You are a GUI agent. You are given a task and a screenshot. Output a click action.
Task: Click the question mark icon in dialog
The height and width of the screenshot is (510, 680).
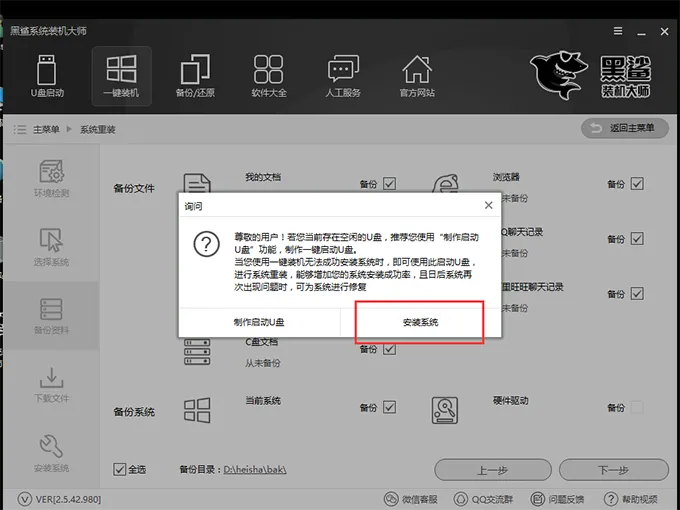[x=206, y=244]
